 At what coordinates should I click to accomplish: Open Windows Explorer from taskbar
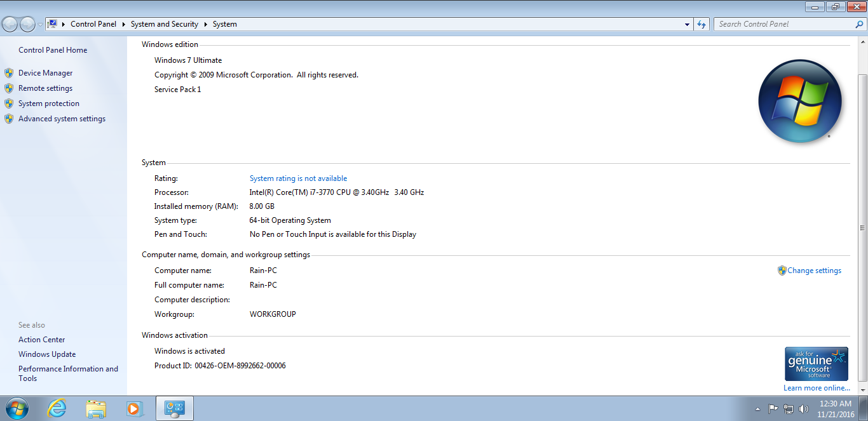96,408
